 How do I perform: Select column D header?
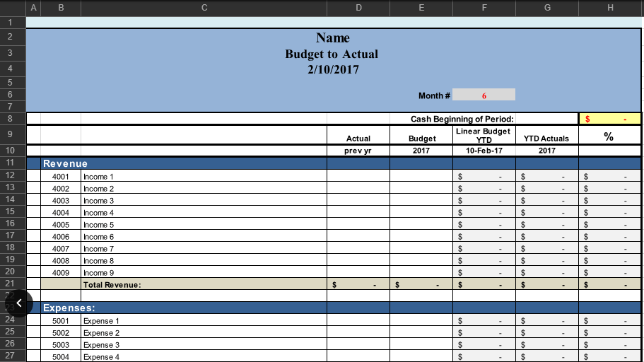(x=358, y=8)
